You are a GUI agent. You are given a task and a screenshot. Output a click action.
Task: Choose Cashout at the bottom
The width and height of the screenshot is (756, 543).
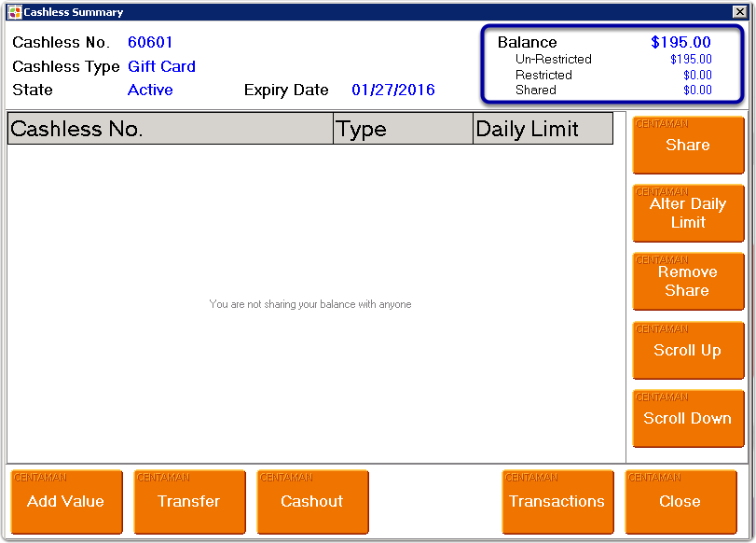click(312, 502)
